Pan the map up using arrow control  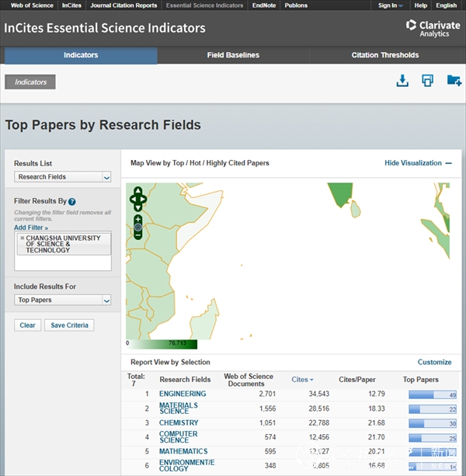click(138, 191)
